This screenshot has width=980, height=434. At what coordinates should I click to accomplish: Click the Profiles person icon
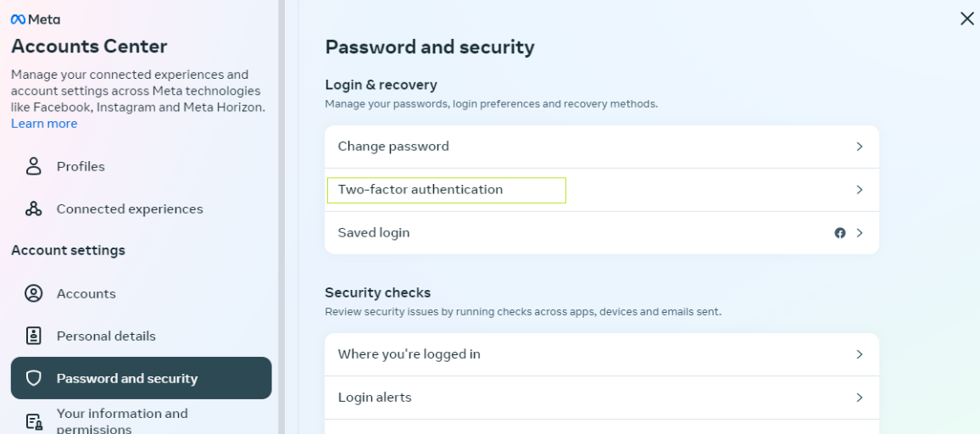34,166
